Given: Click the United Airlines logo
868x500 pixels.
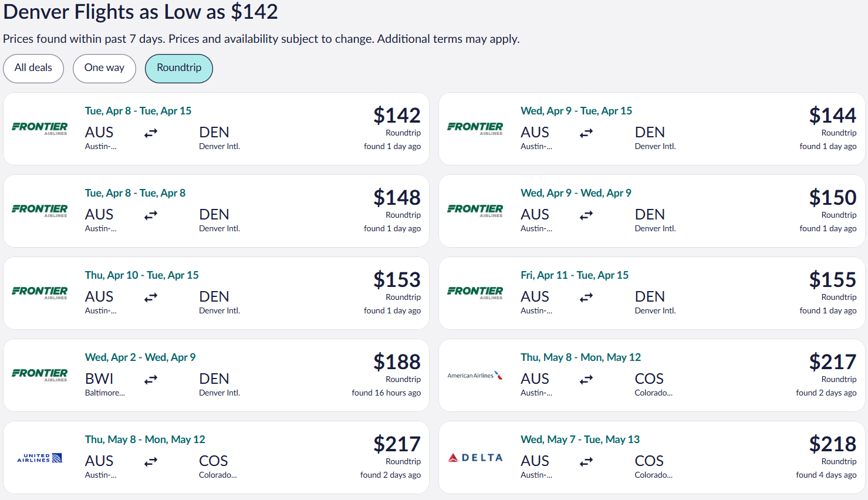Looking at the screenshot, I should pos(40,458).
